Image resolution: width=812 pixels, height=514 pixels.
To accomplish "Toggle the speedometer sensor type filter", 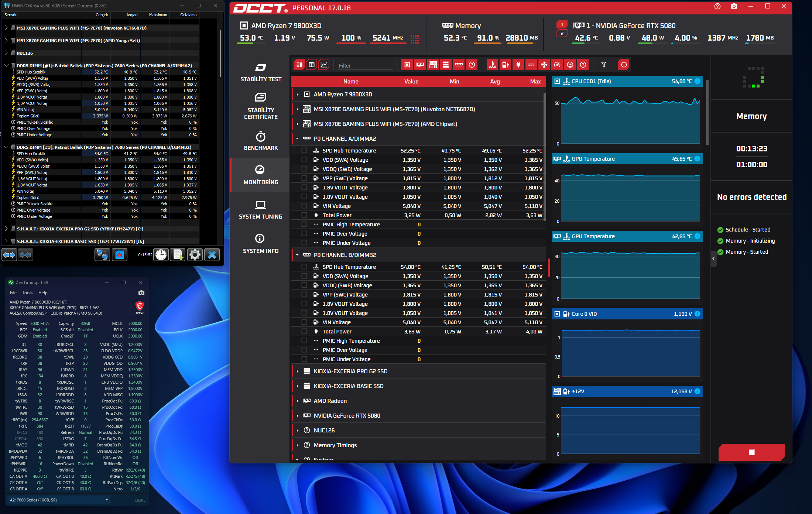I will (557, 65).
